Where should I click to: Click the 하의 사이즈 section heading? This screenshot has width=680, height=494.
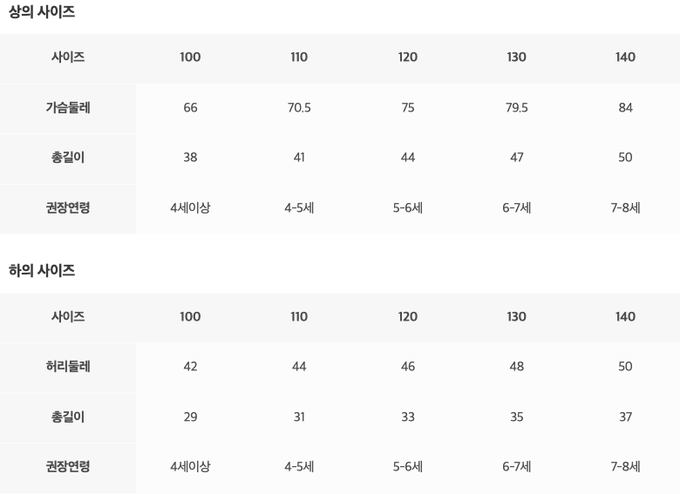click(42, 271)
